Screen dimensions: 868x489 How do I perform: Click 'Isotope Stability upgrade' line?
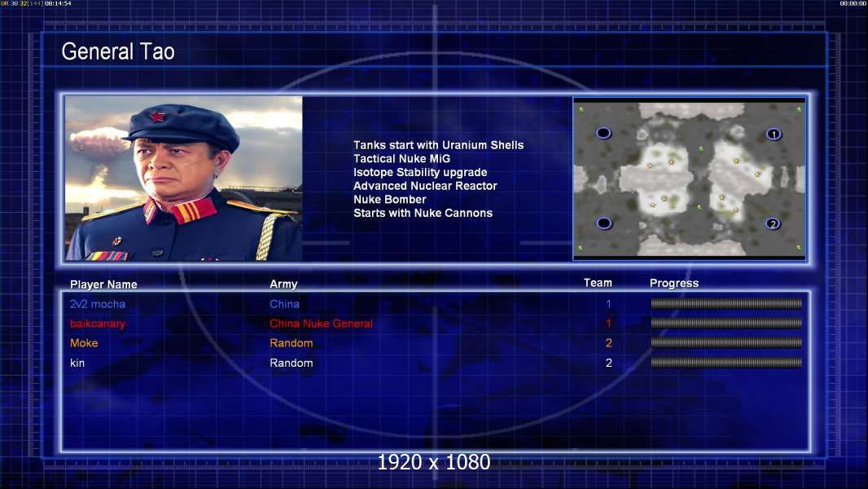tap(420, 172)
